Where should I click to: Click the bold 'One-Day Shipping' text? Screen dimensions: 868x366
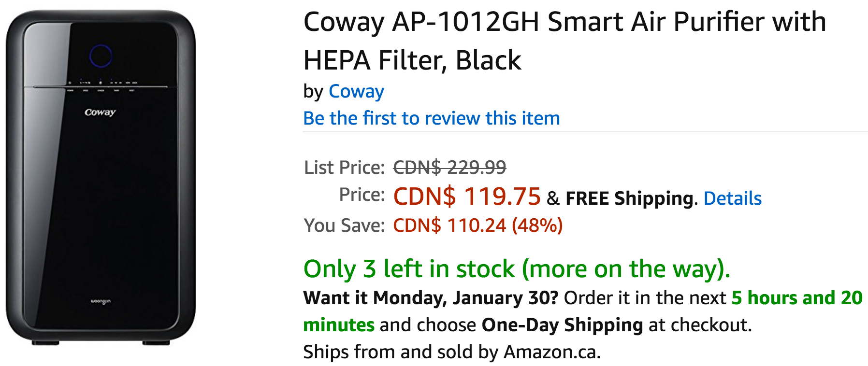562,325
